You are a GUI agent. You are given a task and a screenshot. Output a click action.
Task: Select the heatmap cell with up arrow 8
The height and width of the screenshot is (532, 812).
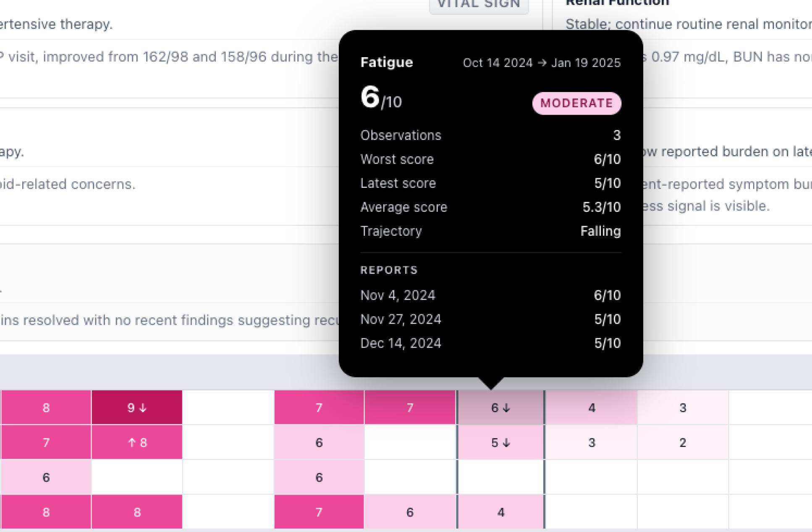[137, 442]
